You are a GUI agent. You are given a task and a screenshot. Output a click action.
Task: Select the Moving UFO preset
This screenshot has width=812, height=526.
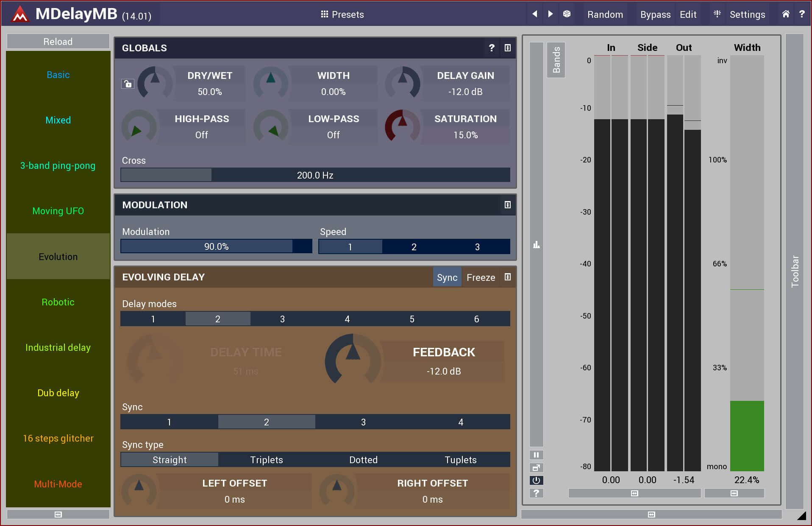tap(58, 211)
